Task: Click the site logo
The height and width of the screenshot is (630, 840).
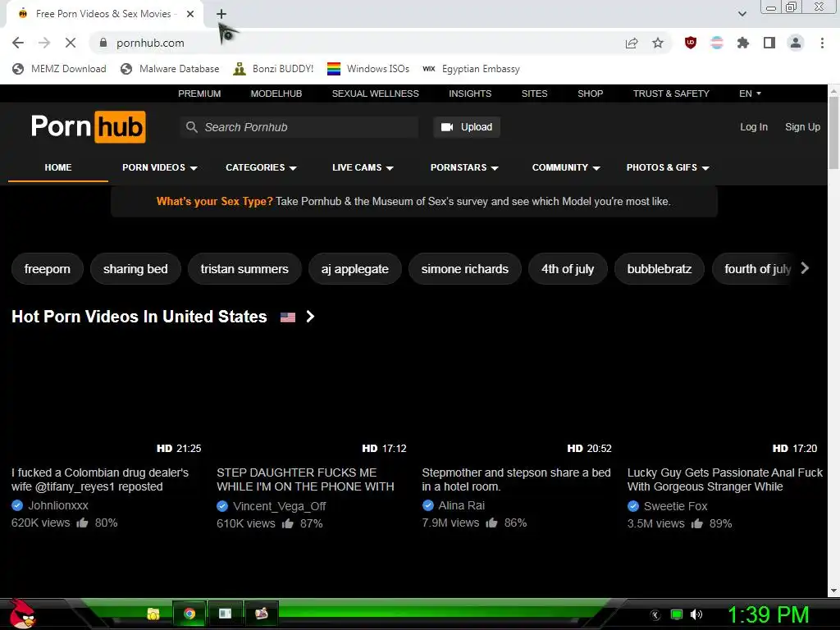Action: coord(89,127)
